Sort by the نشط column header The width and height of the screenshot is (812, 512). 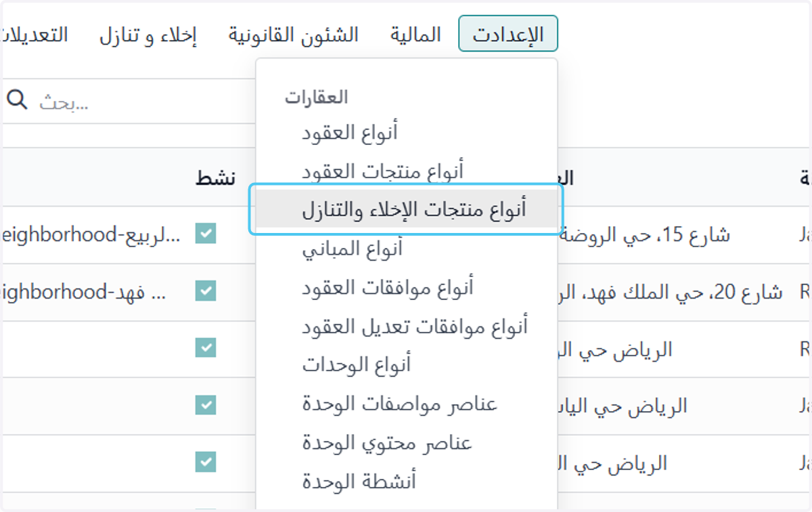pyautogui.click(x=216, y=178)
